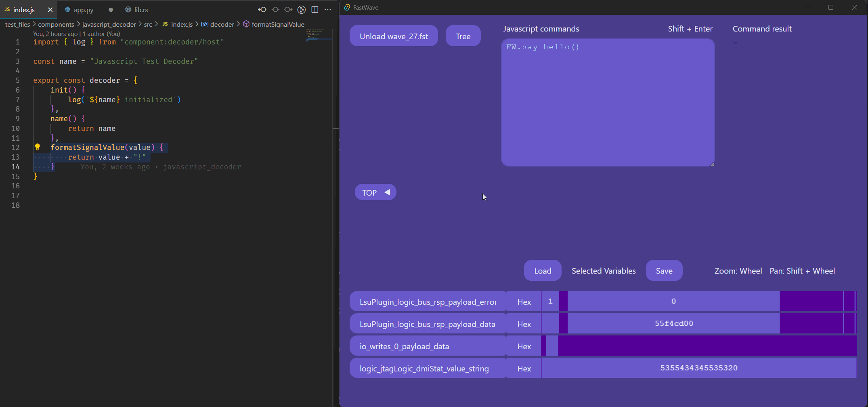Click line number 5 in gutter
868x407 pixels.
(17, 80)
